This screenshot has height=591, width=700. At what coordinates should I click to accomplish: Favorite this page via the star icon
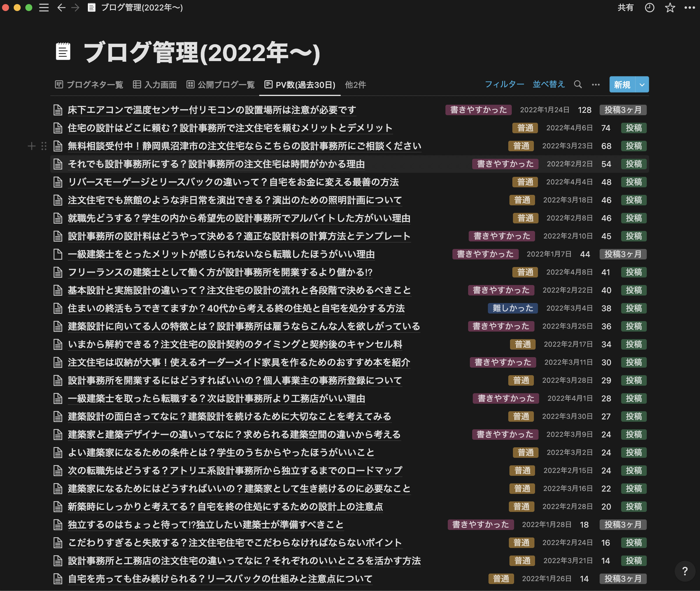point(670,7)
